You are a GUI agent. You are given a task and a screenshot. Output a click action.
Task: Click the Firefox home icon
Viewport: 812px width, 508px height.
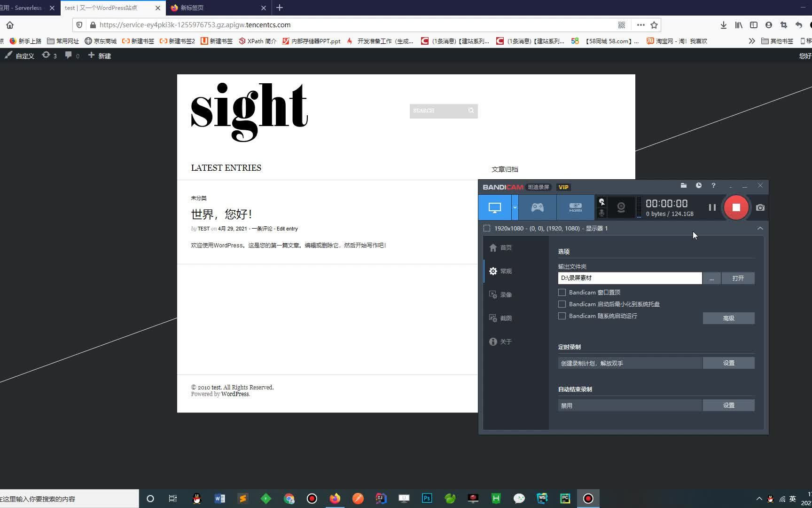click(x=10, y=25)
